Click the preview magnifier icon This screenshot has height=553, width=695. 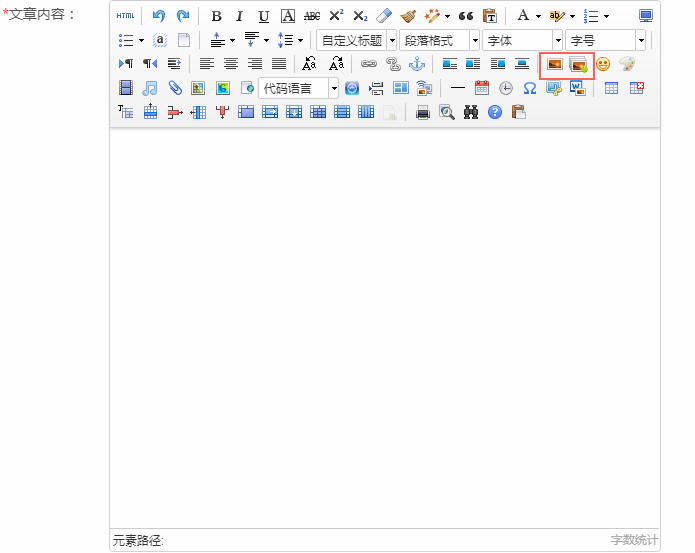click(447, 113)
